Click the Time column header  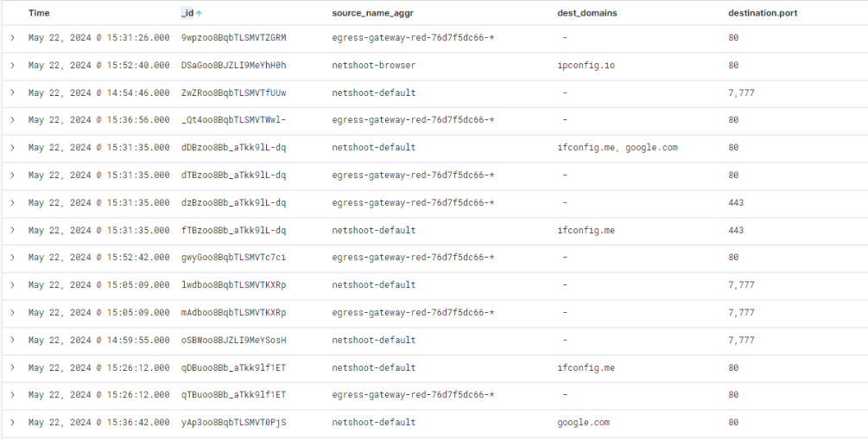tap(39, 14)
